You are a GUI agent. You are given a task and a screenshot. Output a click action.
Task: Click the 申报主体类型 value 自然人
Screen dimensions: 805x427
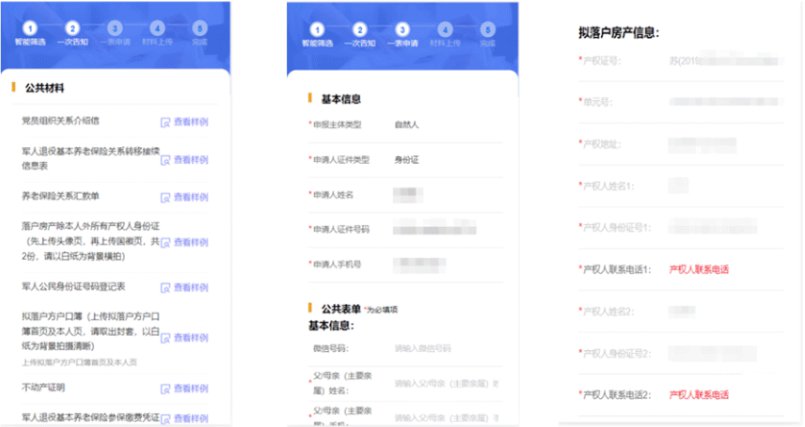pyautogui.click(x=407, y=125)
